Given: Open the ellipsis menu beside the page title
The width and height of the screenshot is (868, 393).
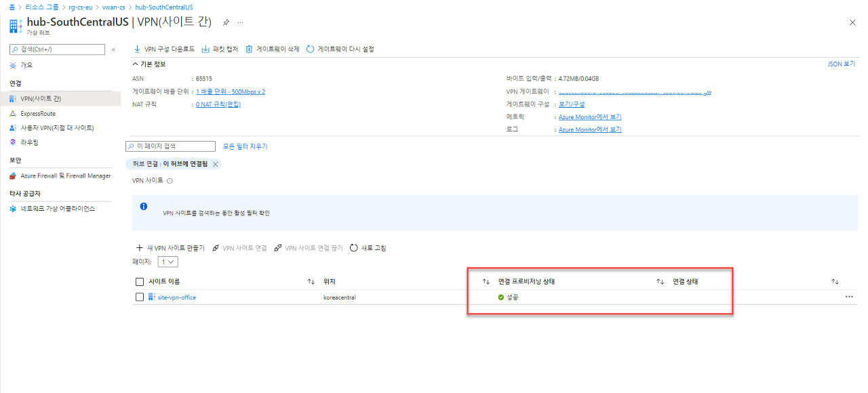Looking at the screenshot, I should click(x=240, y=22).
